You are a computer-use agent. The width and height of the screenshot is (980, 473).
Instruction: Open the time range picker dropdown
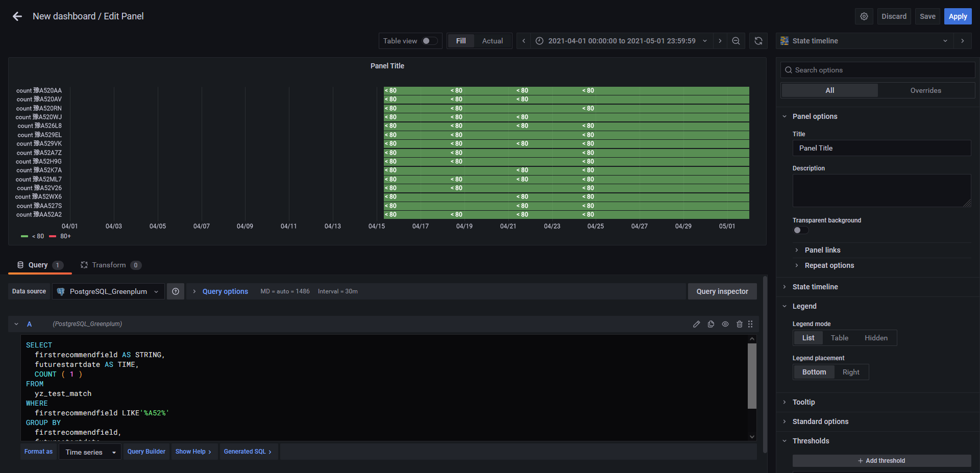622,41
